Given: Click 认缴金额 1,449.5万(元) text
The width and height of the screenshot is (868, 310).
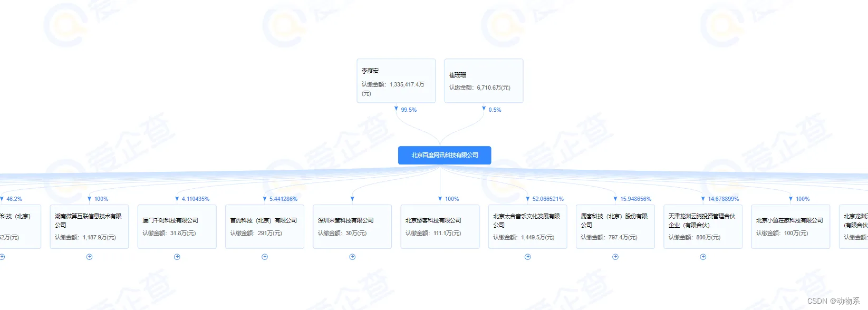Looking at the screenshot, I should coord(524,237).
